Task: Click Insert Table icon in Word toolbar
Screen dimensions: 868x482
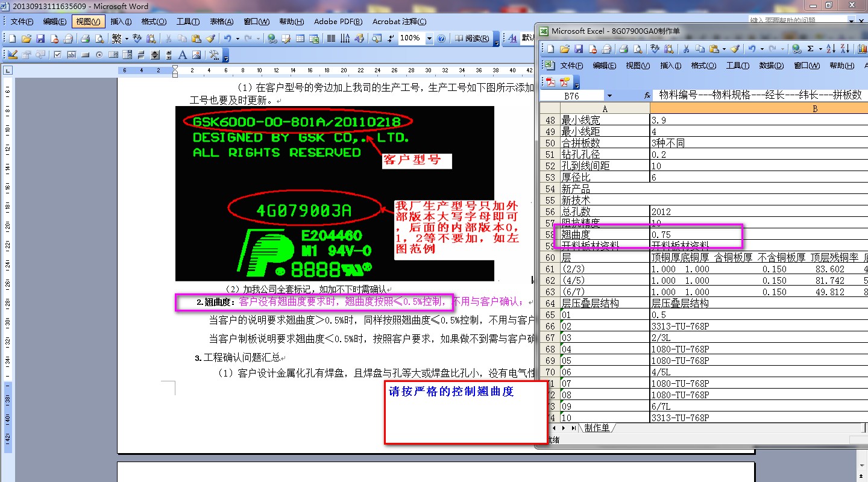Action: pyautogui.click(x=300, y=39)
